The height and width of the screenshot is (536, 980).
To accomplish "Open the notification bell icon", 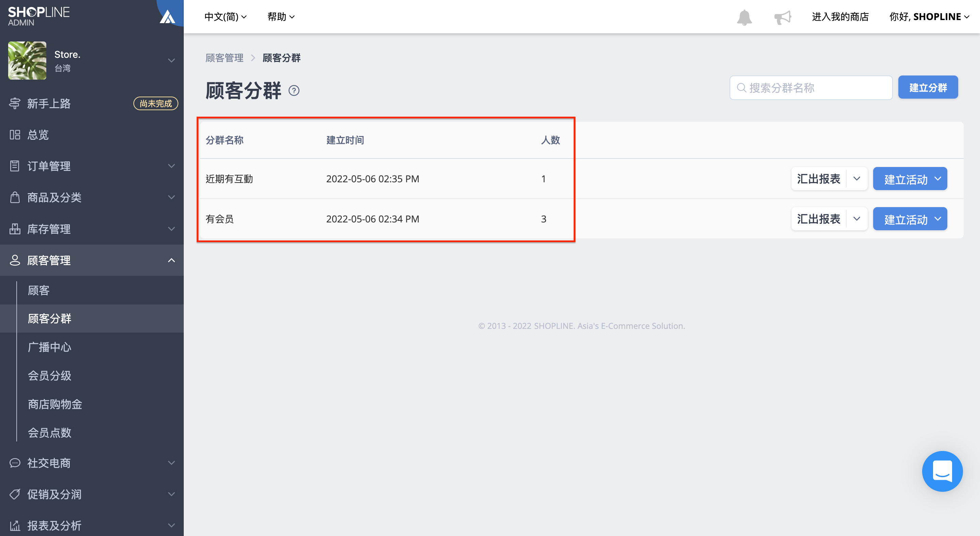I will click(744, 17).
